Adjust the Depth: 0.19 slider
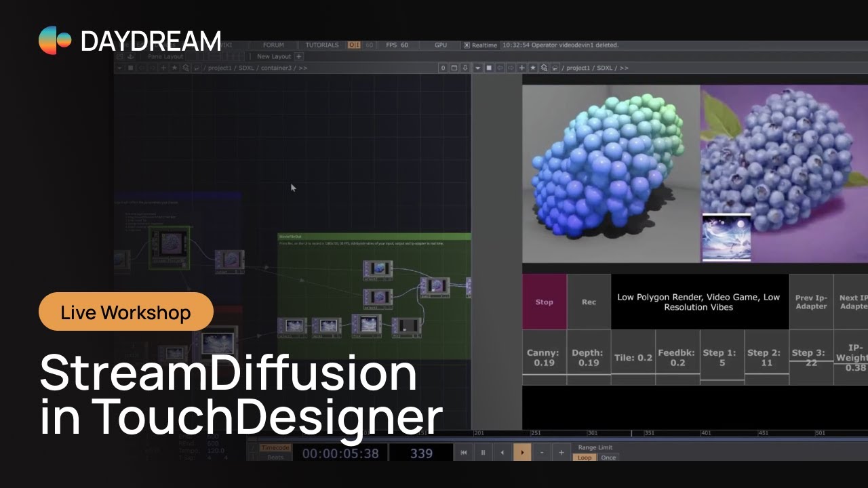This screenshot has height=488, width=868. [589, 357]
